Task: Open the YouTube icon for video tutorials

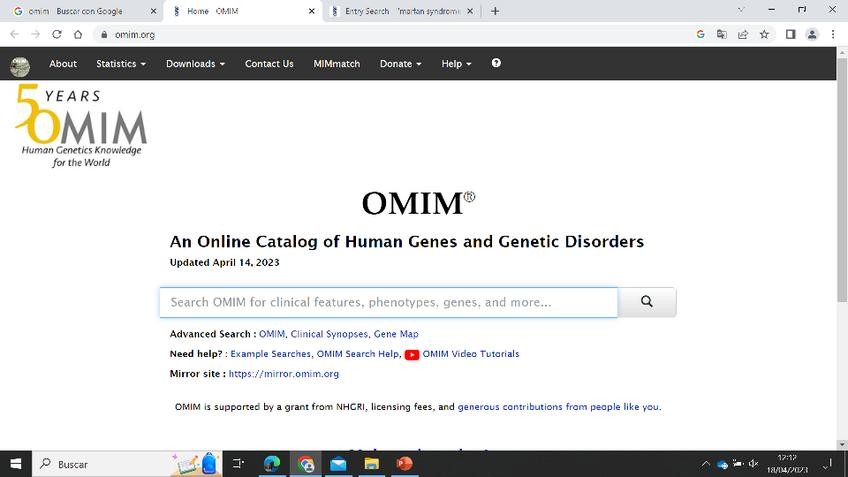Action: coord(412,354)
